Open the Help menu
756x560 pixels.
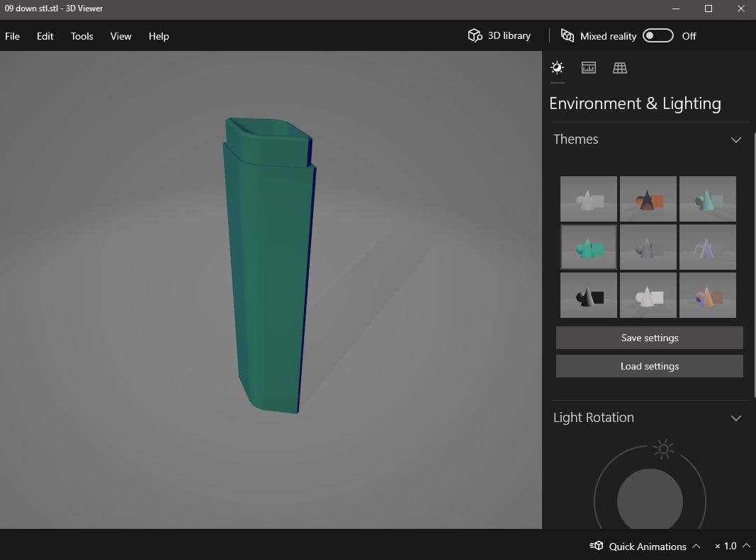tap(159, 36)
